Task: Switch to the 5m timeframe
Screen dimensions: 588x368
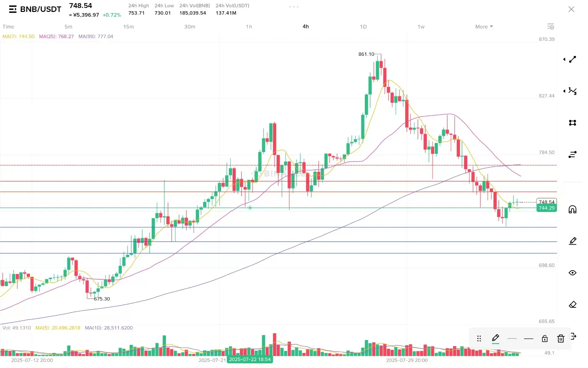Action: pyautogui.click(x=68, y=27)
